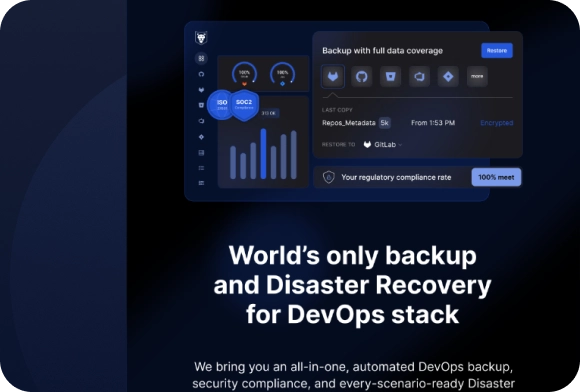Click the "more" tile in backup coverage
Image resolution: width=580 pixels, height=392 pixels.
477,77
